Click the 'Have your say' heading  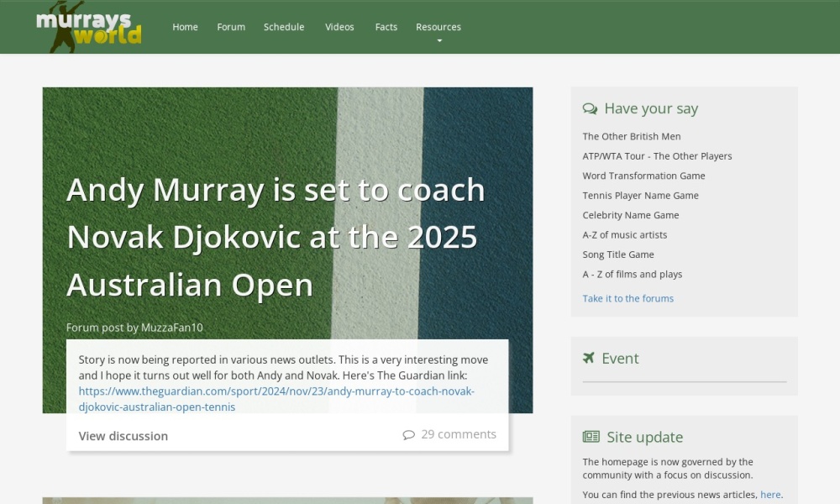pos(651,108)
